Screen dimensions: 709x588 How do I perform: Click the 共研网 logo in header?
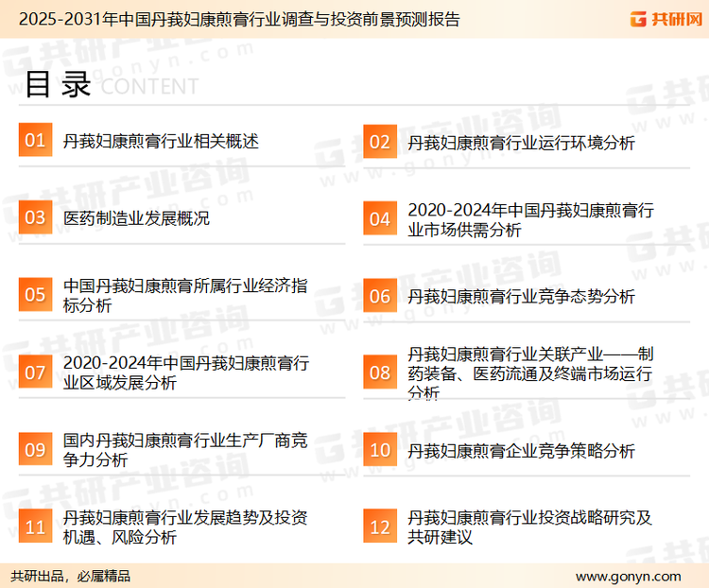pyautogui.click(x=666, y=19)
